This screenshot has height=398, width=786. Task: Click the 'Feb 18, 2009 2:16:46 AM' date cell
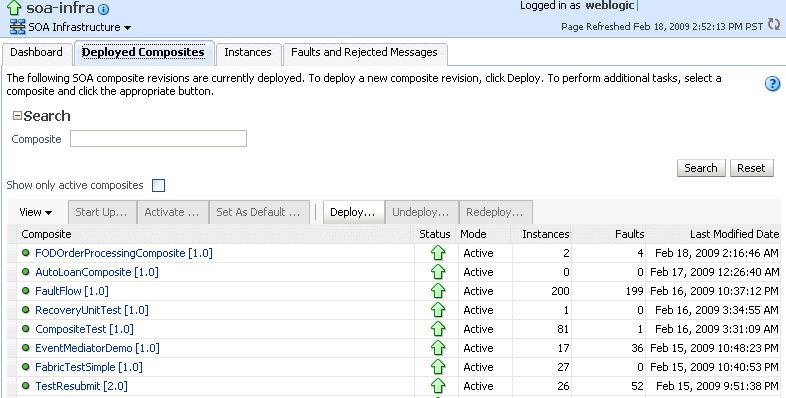tap(713, 253)
